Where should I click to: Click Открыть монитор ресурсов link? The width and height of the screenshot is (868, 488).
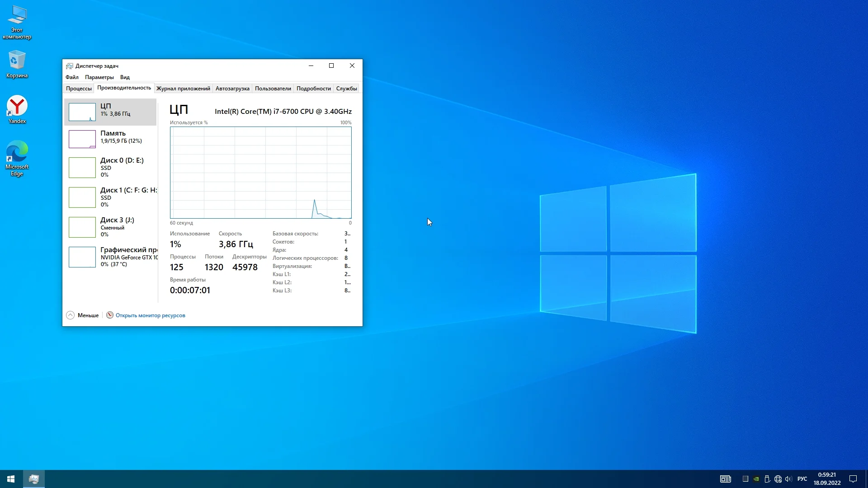coord(150,315)
